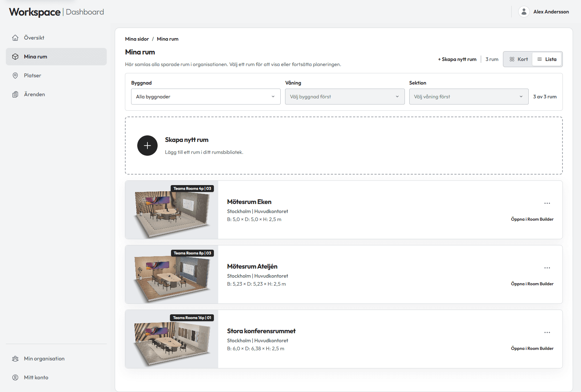The height and width of the screenshot is (392, 581).
Task: Click Öppna i Room Builder for Mötesrum Eken
Action: [x=532, y=219]
